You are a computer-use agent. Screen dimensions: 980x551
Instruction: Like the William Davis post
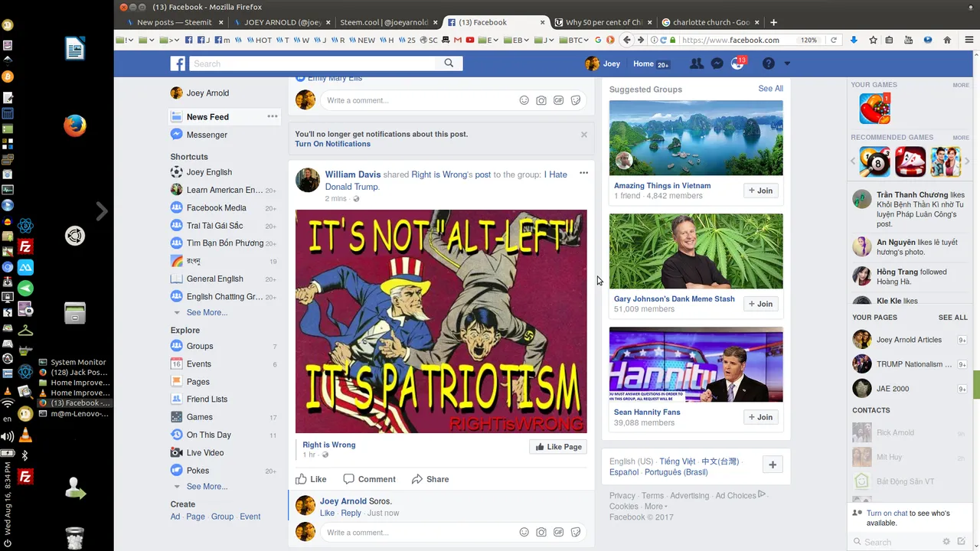click(312, 479)
